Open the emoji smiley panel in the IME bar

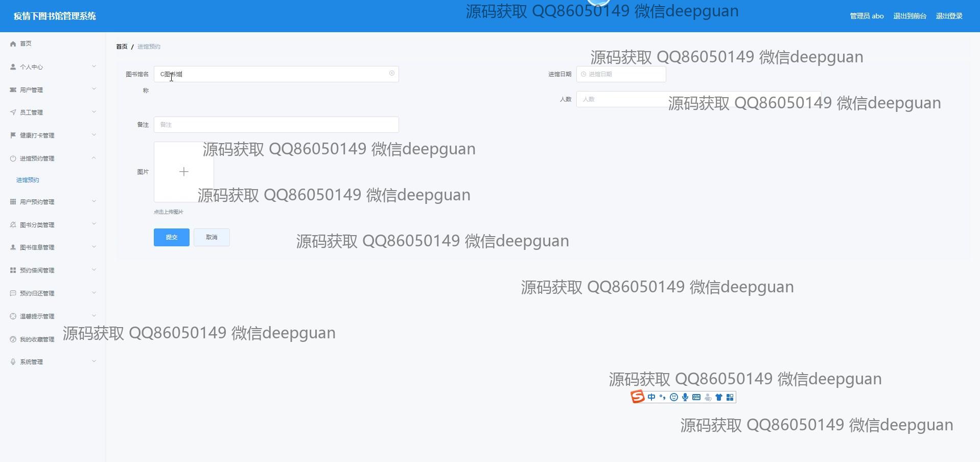pyautogui.click(x=674, y=397)
